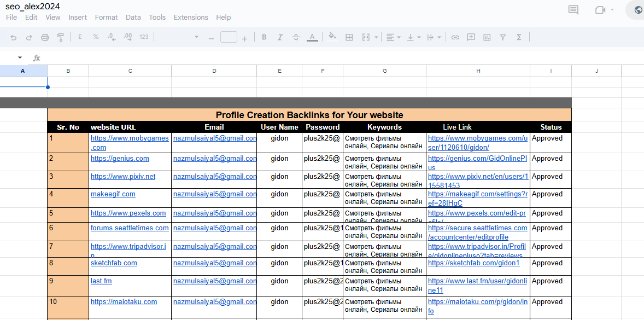Open the Functions sigma icon
Screen dimensions: 644x320
519,37
